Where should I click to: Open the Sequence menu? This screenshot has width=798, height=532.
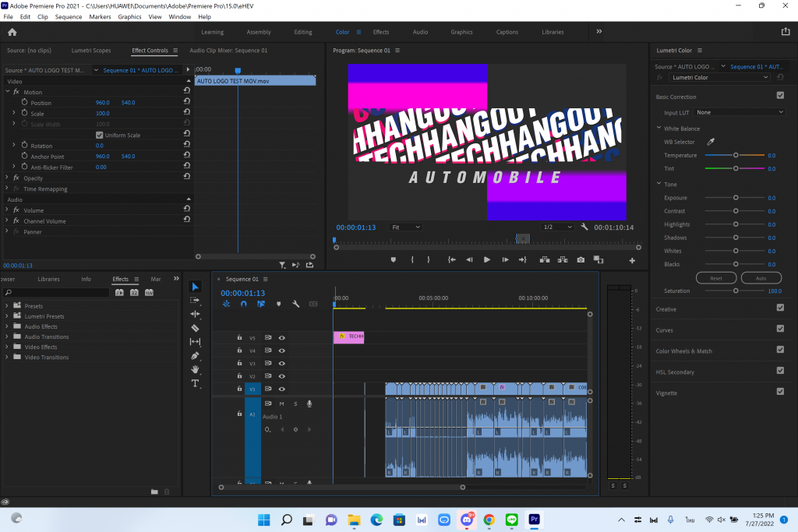coord(69,17)
